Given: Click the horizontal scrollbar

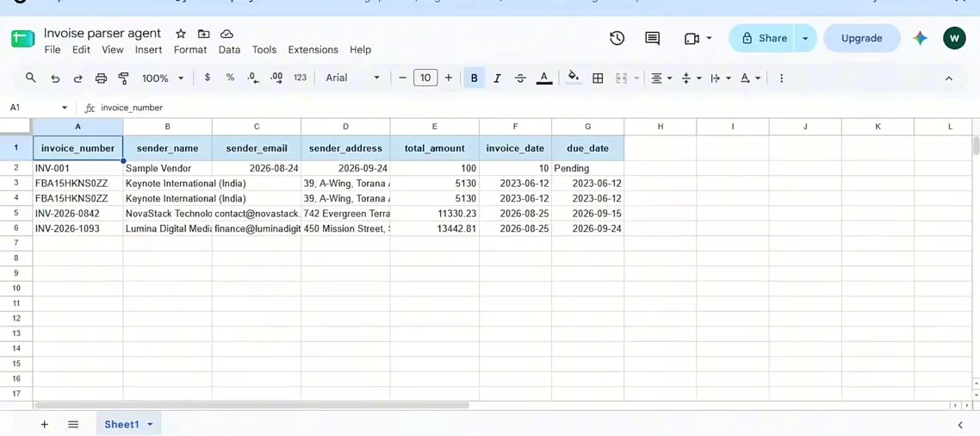Looking at the screenshot, I should (x=251, y=405).
